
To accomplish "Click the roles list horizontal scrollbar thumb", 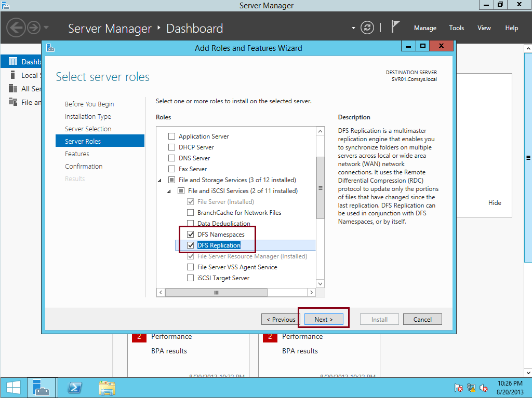I will point(216,292).
